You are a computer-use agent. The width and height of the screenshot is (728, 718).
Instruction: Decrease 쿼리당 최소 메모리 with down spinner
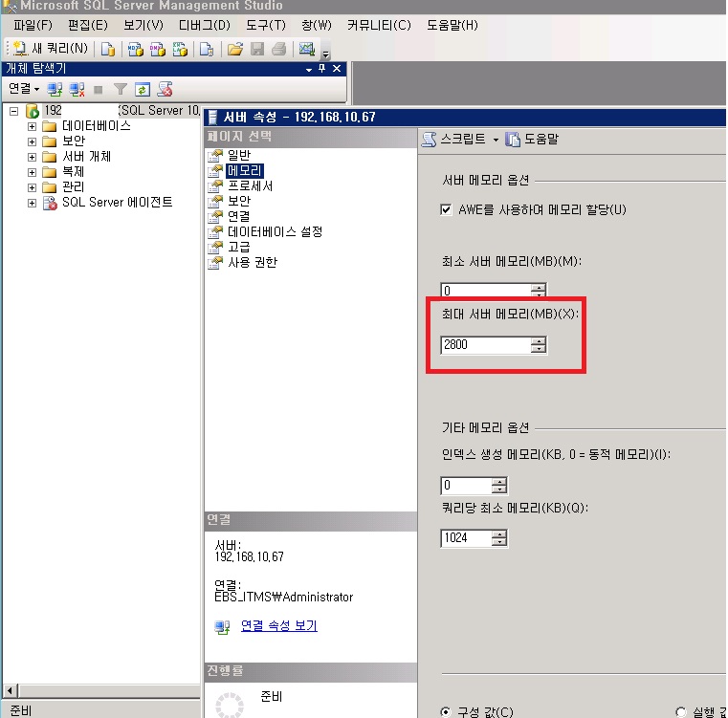[x=499, y=542]
